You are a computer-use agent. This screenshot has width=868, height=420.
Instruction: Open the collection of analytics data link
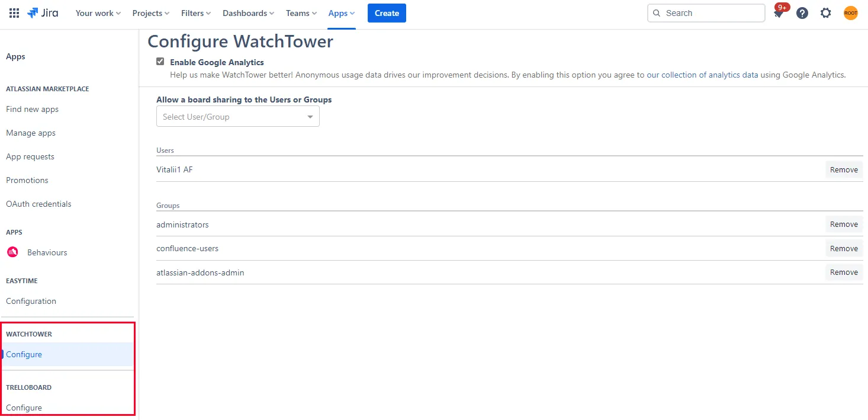pos(702,75)
